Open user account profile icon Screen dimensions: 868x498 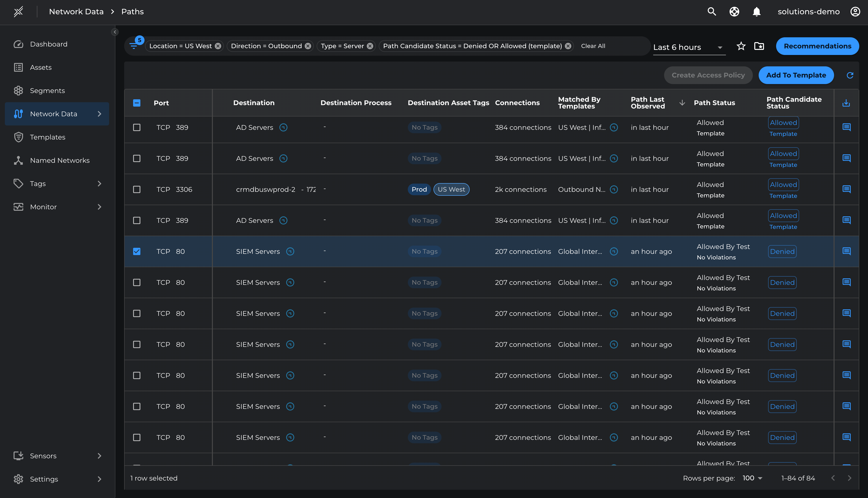click(x=855, y=12)
